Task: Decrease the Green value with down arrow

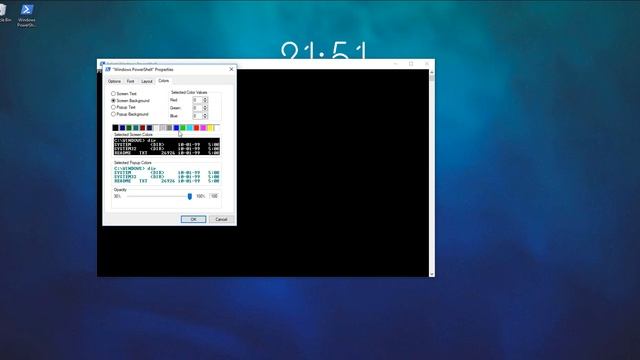Action: [205, 109]
